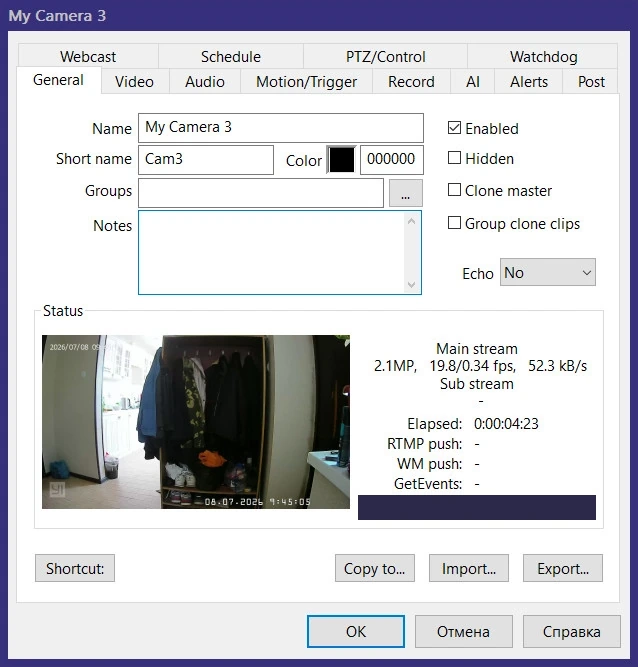Go to the Motion/Trigger tab
This screenshot has width=638, height=667.
[x=306, y=82]
